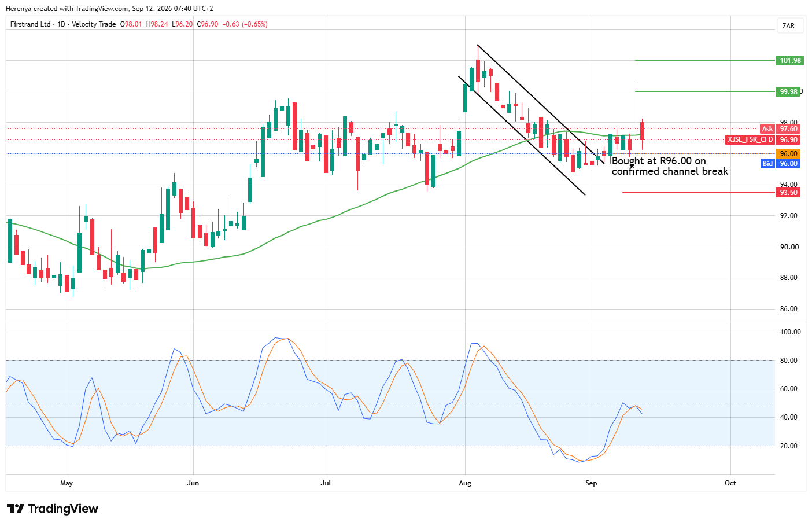Click the Velocity Trade exchange label
812x526 pixels.
point(94,24)
